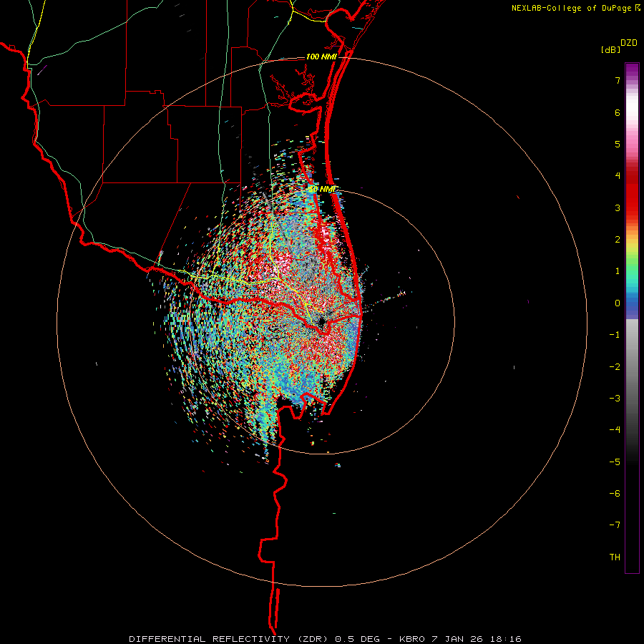Screen dimensions: 644x644
Task: Click the -3 value on the color scale
Action: tap(615, 399)
